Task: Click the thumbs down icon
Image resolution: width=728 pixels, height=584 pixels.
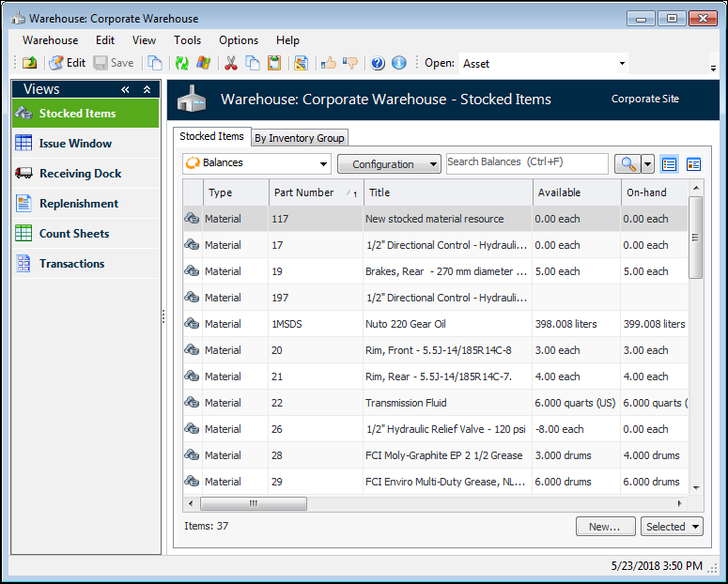Action: (x=350, y=63)
